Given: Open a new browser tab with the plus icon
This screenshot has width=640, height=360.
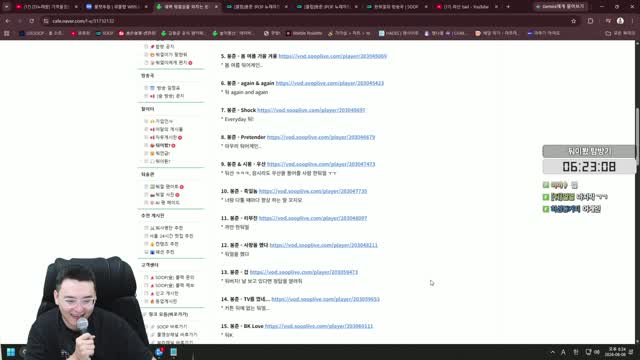Looking at the screenshot, I should [x=508, y=7].
